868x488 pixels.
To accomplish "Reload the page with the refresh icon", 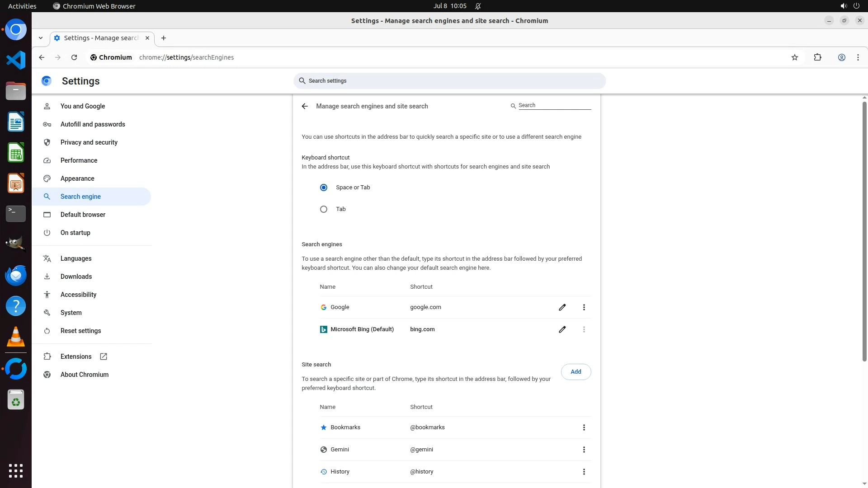I will tap(74, 57).
